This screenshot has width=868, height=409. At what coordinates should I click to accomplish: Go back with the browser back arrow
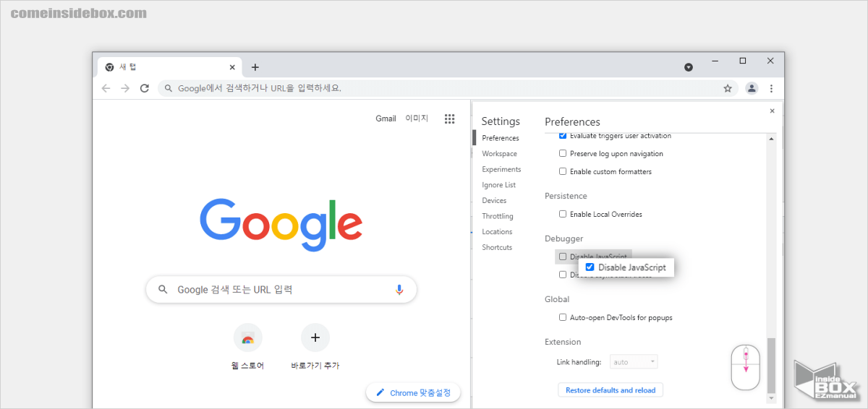(x=106, y=88)
